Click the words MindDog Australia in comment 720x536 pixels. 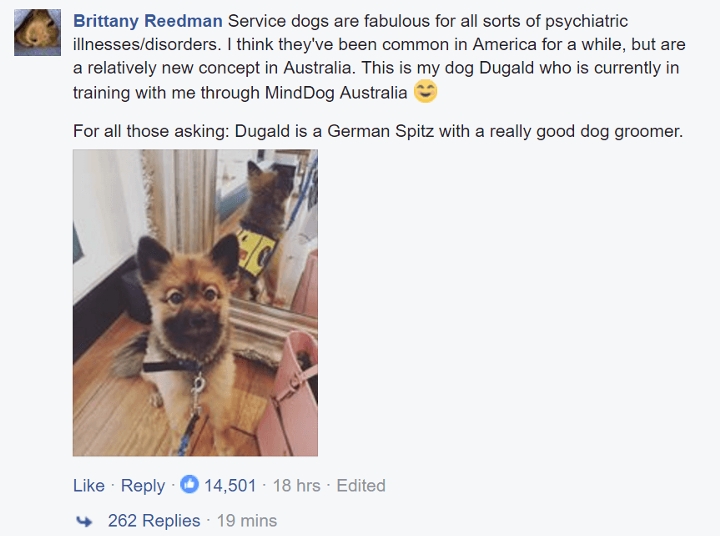[336, 93]
